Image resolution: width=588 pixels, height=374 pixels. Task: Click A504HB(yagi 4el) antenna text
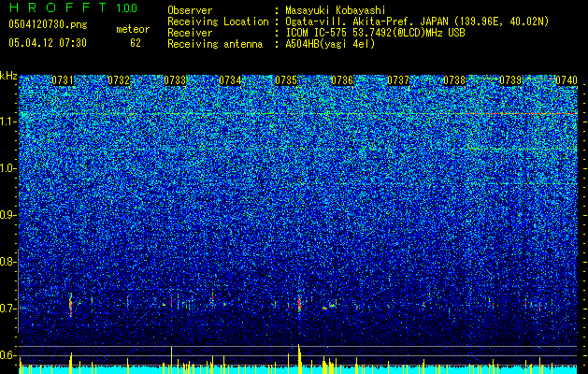[x=330, y=44]
